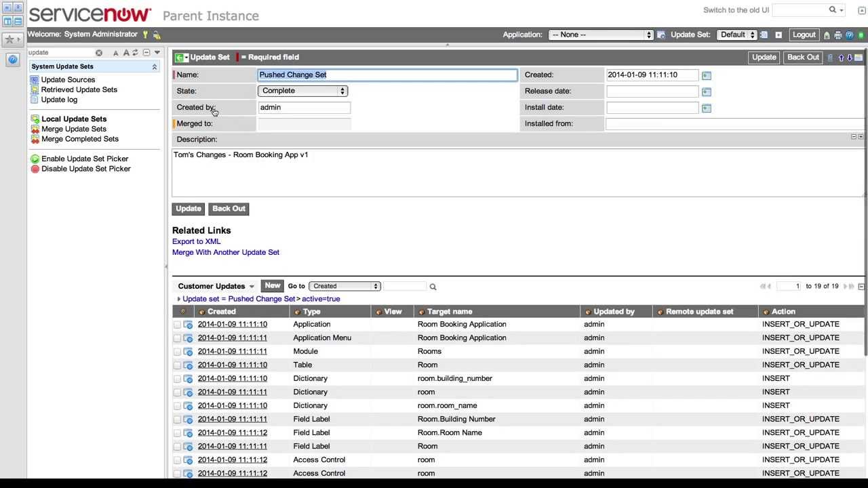Check the box for the Room.Room Name row
This screenshot has height=488, width=868.
pyautogui.click(x=178, y=433)
